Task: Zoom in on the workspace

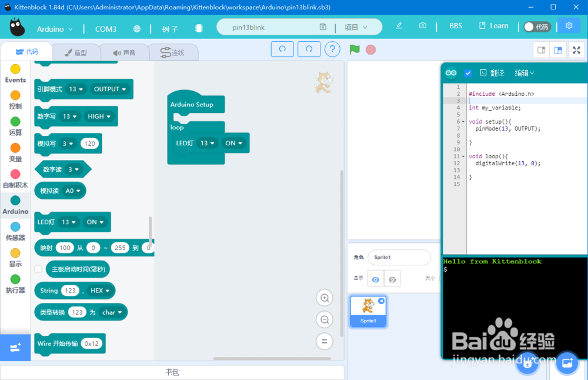Action: pyautogui.click(x=325, y=298)
